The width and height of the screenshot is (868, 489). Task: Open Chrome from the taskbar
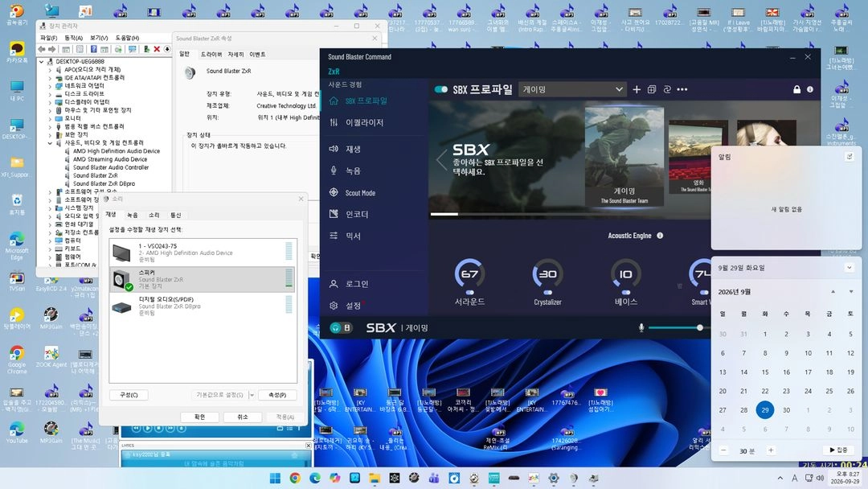pos(295,478)
